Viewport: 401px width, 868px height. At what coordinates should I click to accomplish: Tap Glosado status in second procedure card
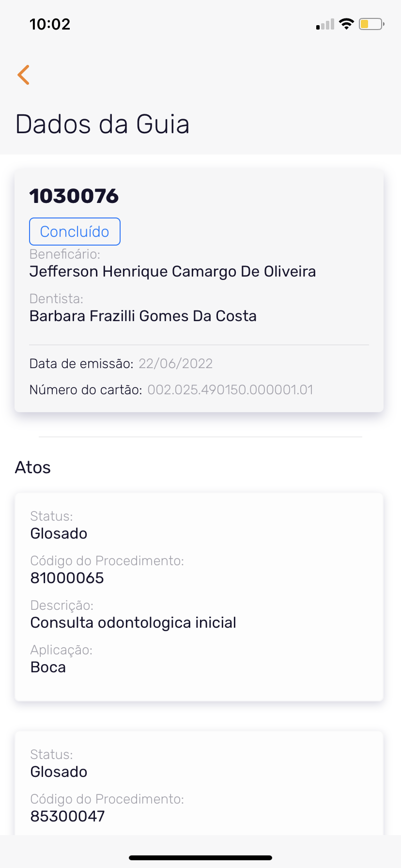(x=59, y=772)
